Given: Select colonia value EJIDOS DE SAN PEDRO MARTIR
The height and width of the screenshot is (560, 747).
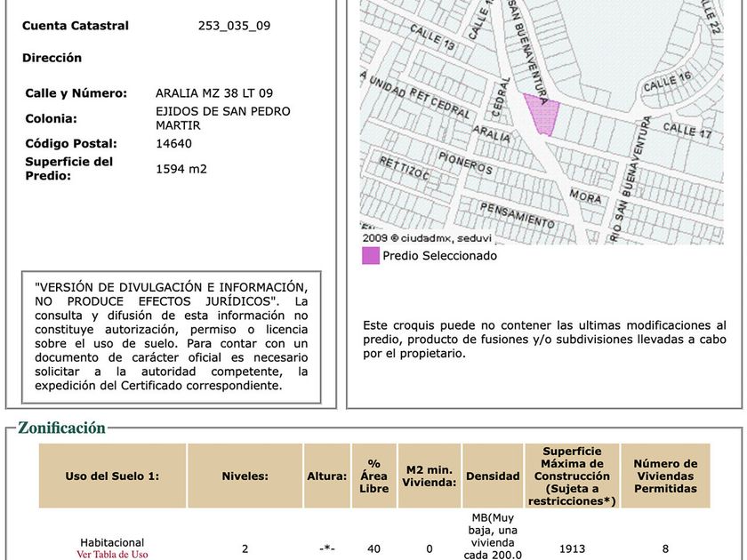Looking at the screenshot, I should (223, 118).
